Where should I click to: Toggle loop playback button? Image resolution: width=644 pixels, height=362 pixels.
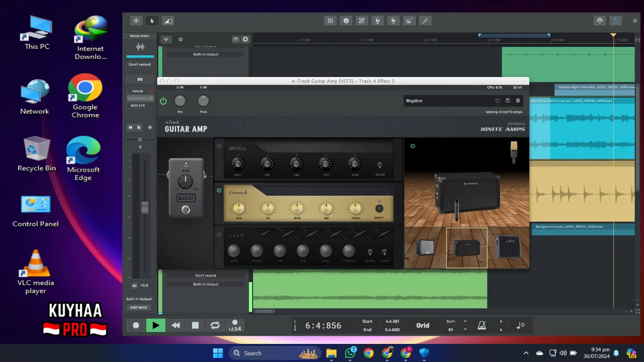pos(215,325)
